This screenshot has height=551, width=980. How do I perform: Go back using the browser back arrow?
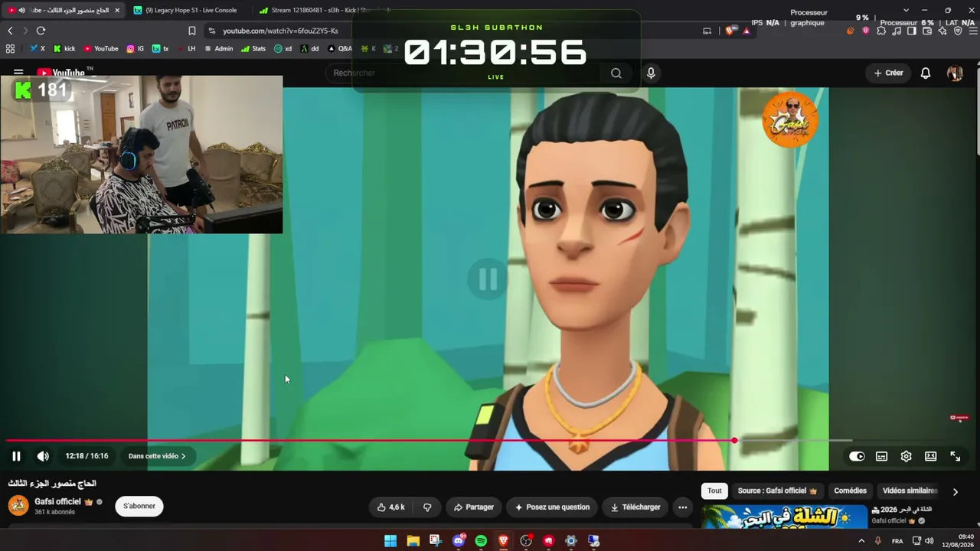tap(10, 31)
